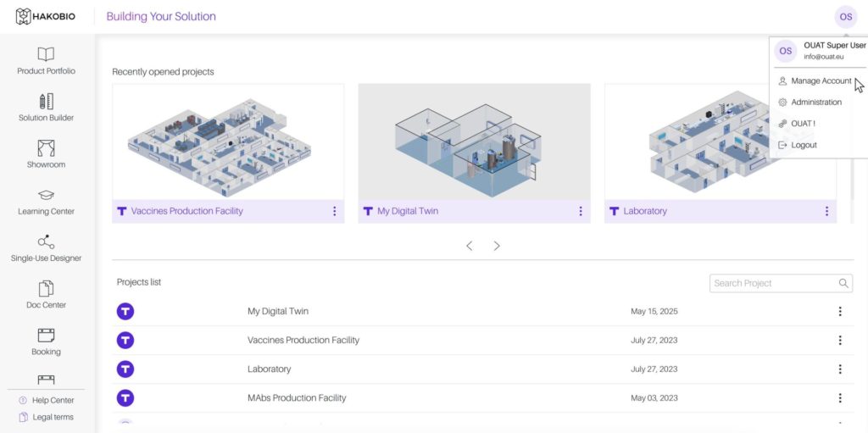View the Legal terms link
868x433 pixels.
click(53, 417)
